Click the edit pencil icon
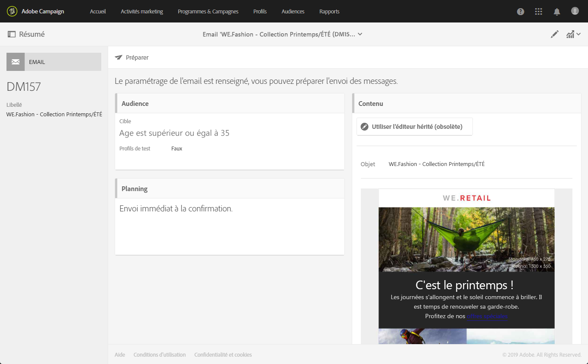Viewport: 588px width, 364px height. point(555,35)
